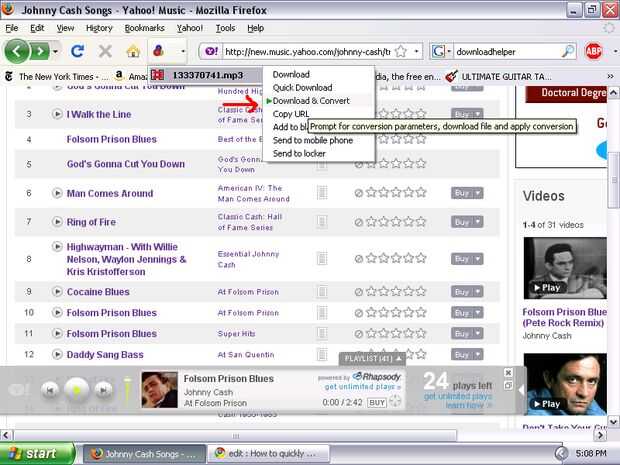Click the Adblock Plus ABP icon

click(593, 51)
